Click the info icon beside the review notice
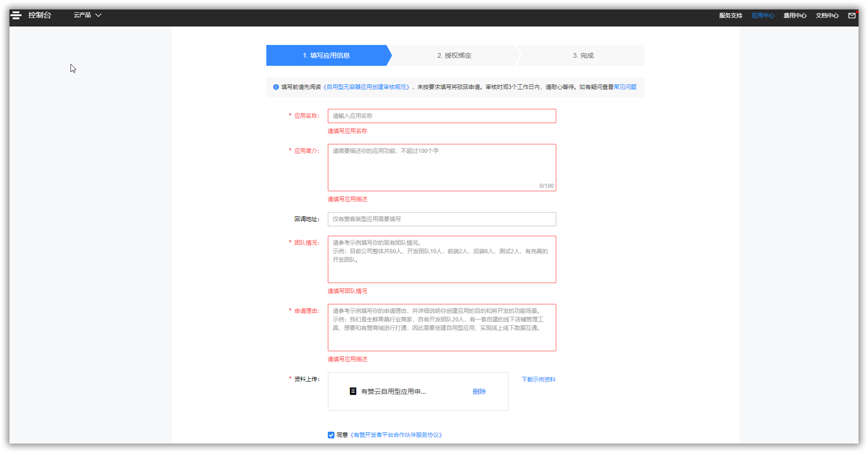868x453 pixels. coord(276,87)
